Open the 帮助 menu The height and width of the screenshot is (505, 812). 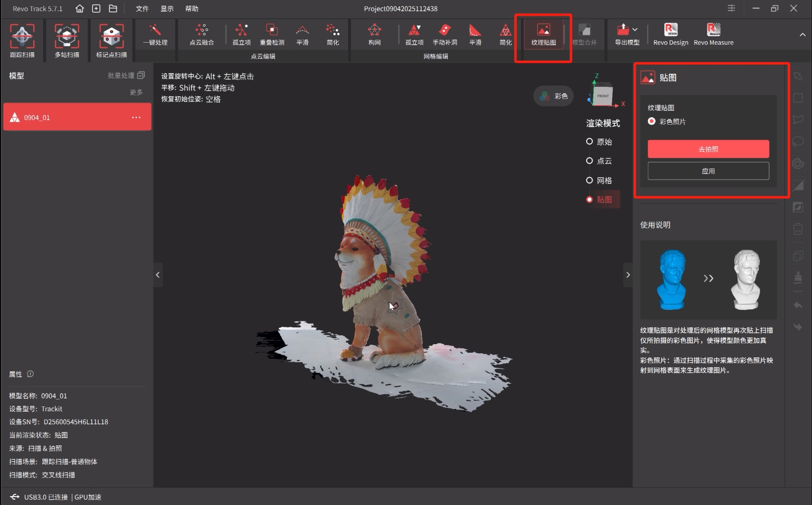pyautogui.click(x=191, y=8)
